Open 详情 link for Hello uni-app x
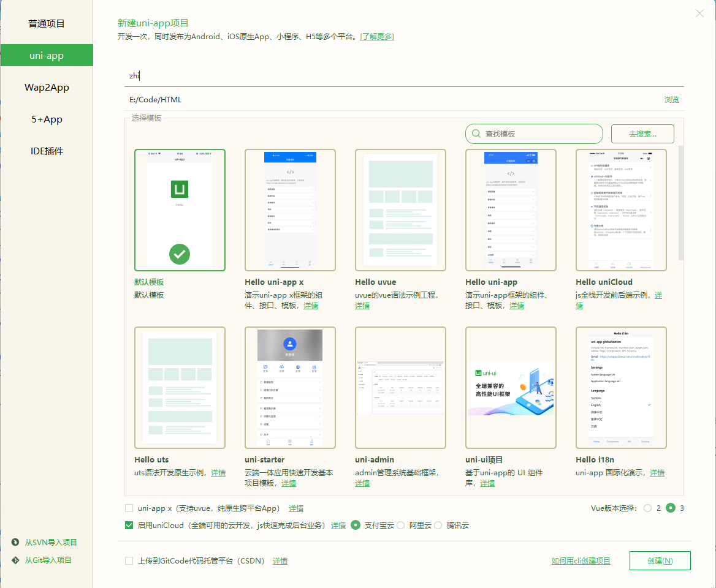Viewport: 716px width, 588px height. (311, 306)
